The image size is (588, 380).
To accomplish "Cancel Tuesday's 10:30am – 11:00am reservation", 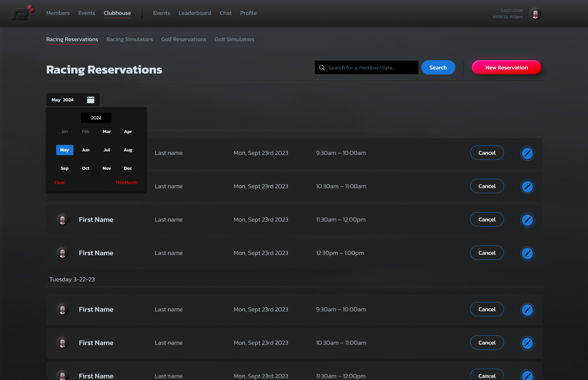I will point(487,343).
